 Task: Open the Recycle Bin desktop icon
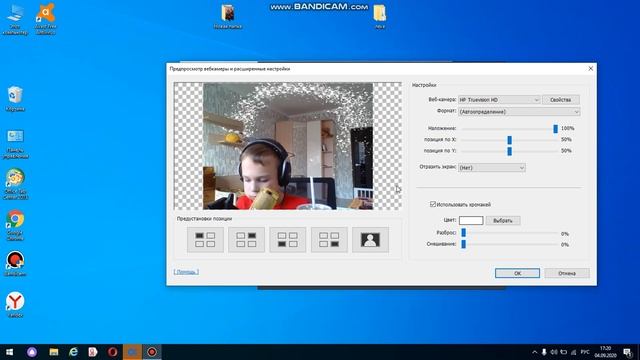pos(15,98)
